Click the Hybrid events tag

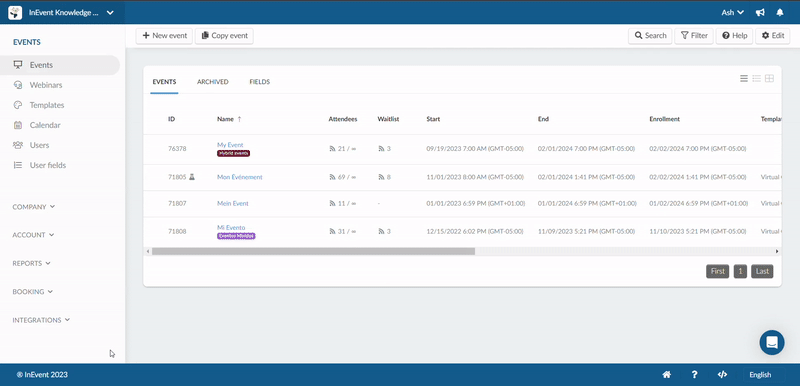pyautogui.click(x=234, y=153)
